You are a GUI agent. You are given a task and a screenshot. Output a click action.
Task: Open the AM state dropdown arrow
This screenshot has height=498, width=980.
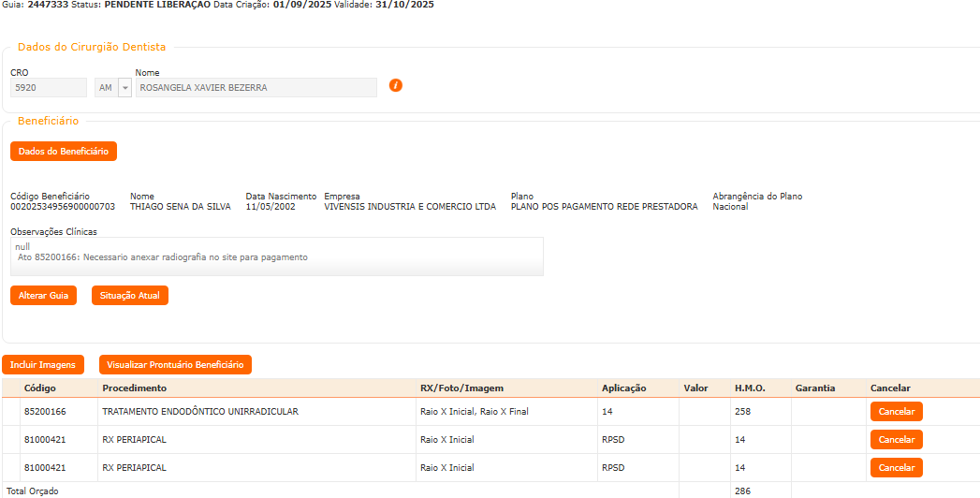pyautogui.click(x=124, y=88)
